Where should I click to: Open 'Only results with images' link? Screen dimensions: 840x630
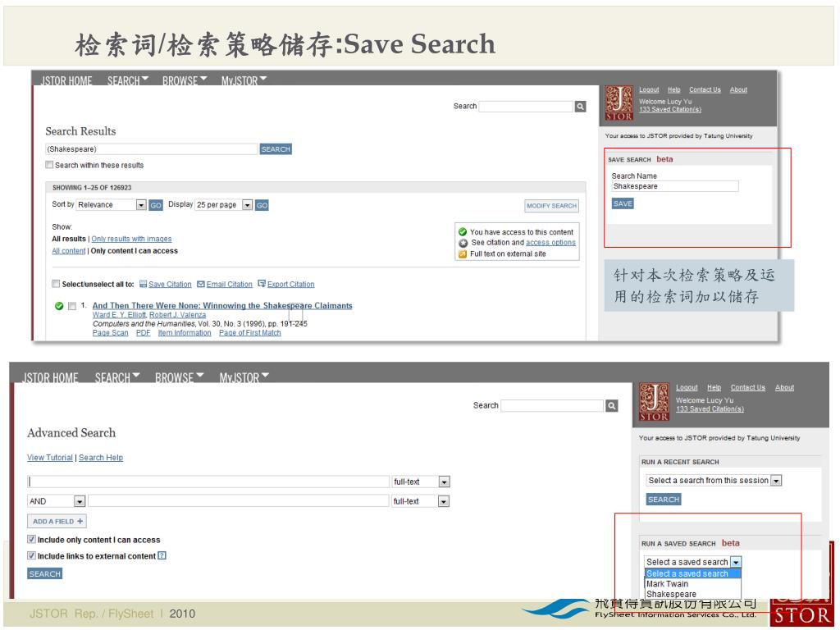[131, 239]
